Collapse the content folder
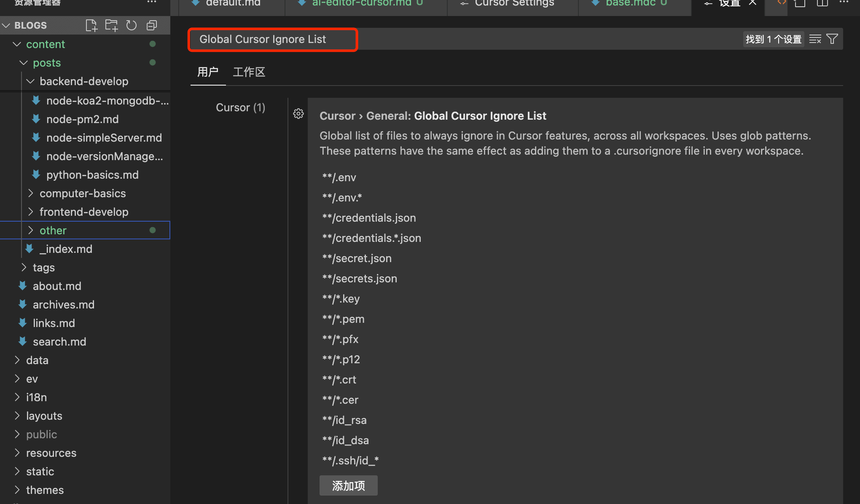 tap(85, 44)
